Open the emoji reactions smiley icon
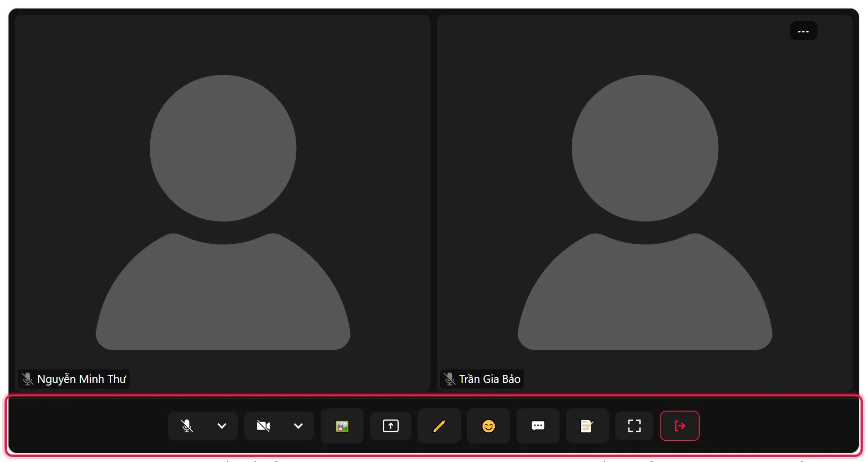The image size is (868, 462). [x=488, y=426]
